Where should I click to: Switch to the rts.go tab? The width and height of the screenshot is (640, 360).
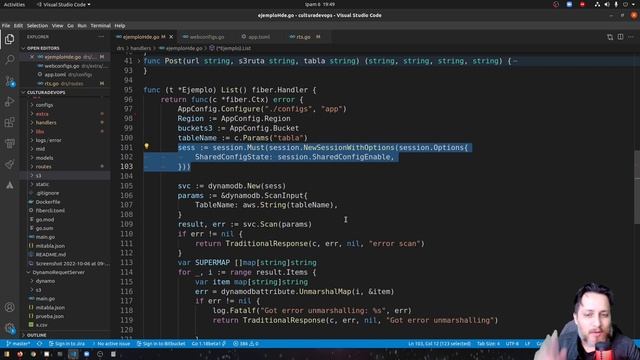pos(303,37)
